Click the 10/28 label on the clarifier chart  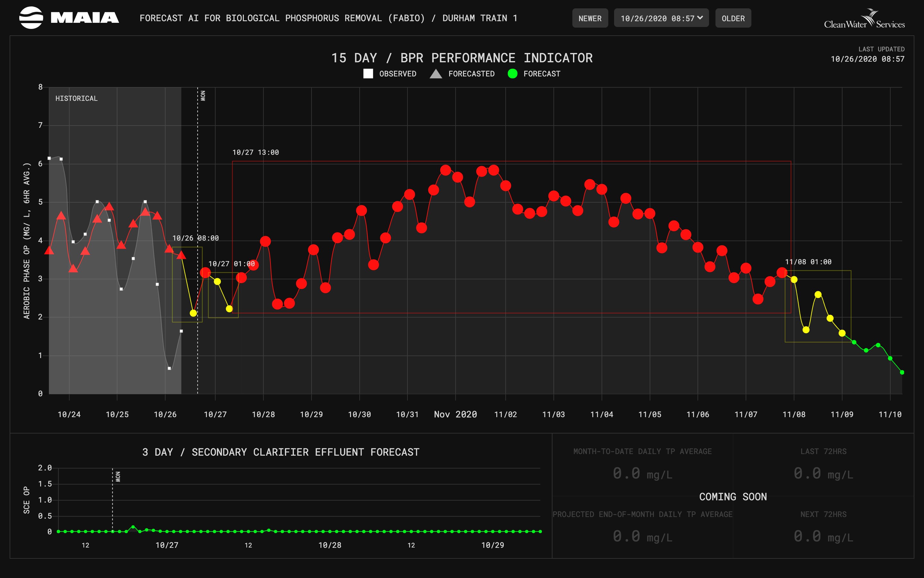point(330,545)
